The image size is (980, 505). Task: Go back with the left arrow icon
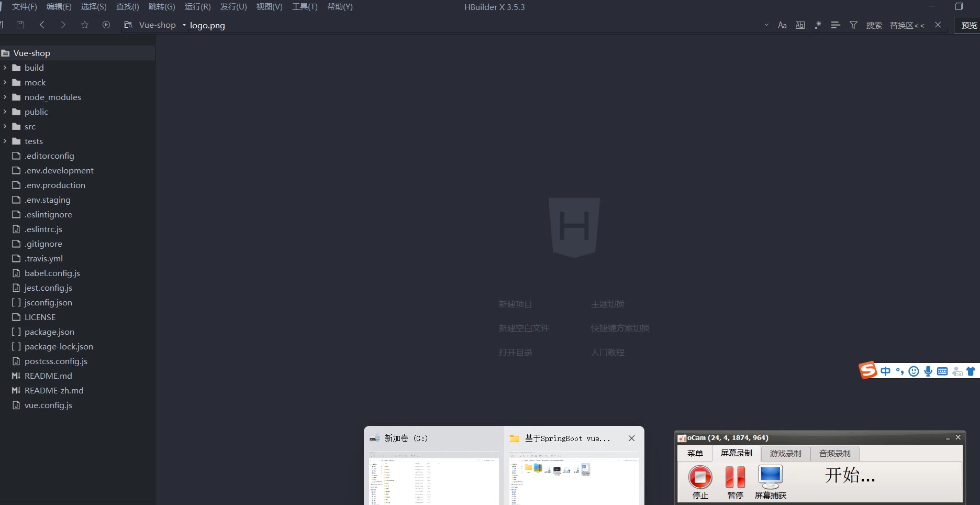tap(42, 25)
